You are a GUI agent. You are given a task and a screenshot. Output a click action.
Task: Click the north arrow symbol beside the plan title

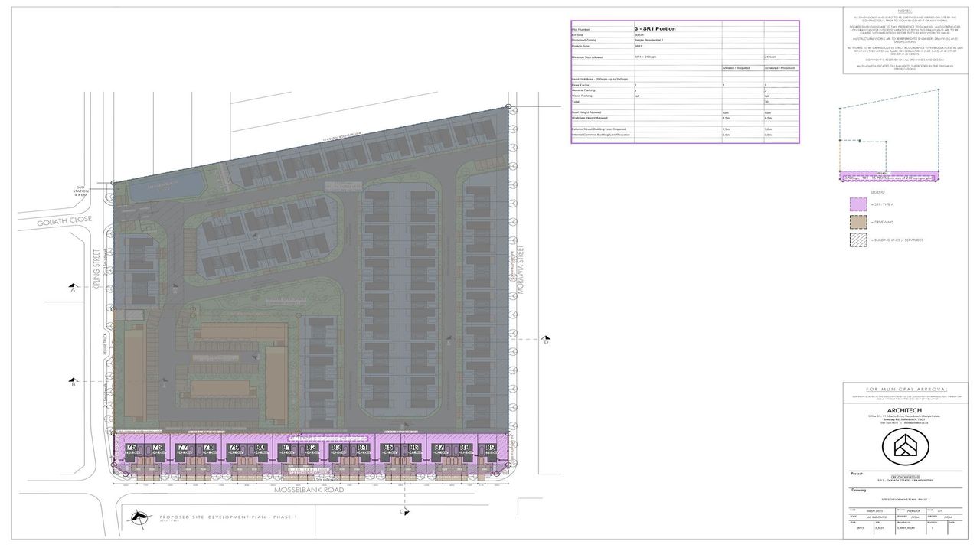pos(141,521)
